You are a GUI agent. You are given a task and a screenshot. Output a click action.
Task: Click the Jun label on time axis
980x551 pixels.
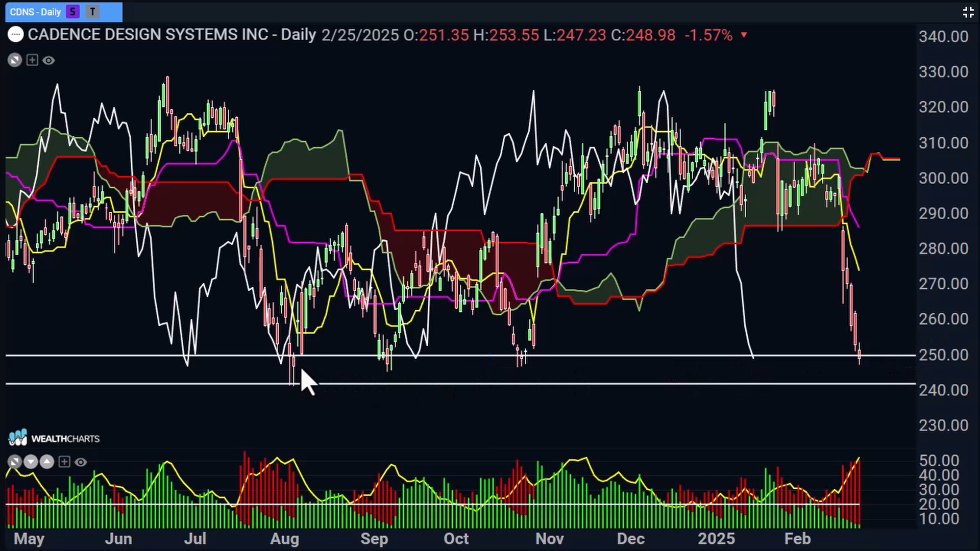point(118,539)
